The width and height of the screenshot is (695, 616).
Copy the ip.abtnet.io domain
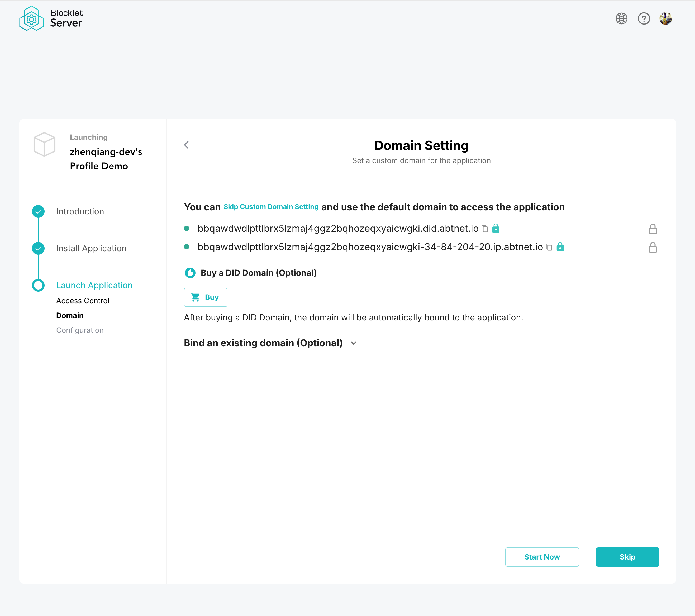coord(549,247)
